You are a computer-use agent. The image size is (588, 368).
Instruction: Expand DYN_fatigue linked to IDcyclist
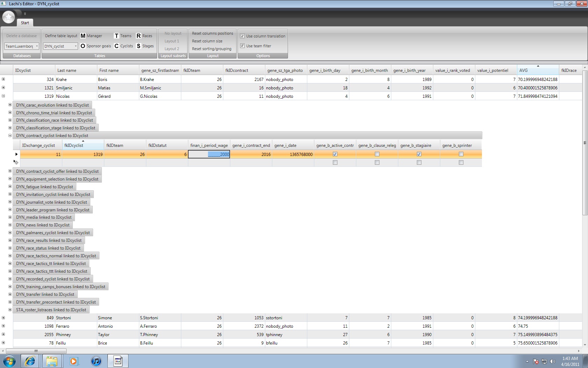[10, 187]
